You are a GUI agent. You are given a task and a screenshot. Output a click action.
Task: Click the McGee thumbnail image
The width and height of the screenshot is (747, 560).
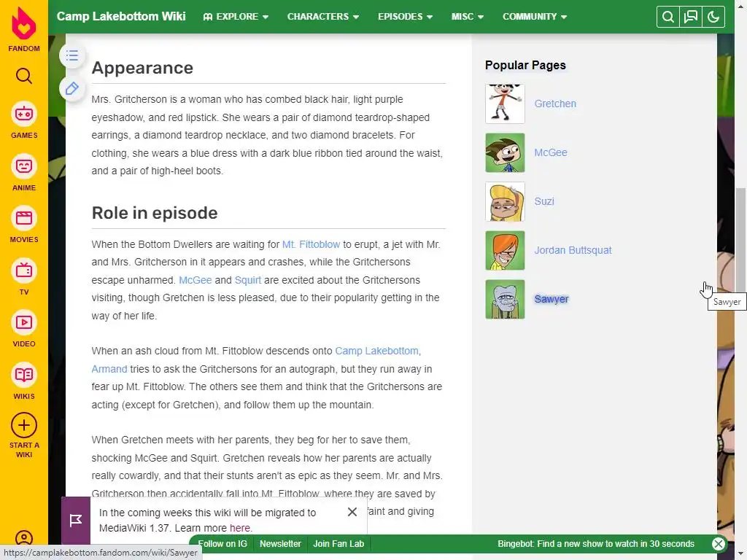[x=505, y=153]
